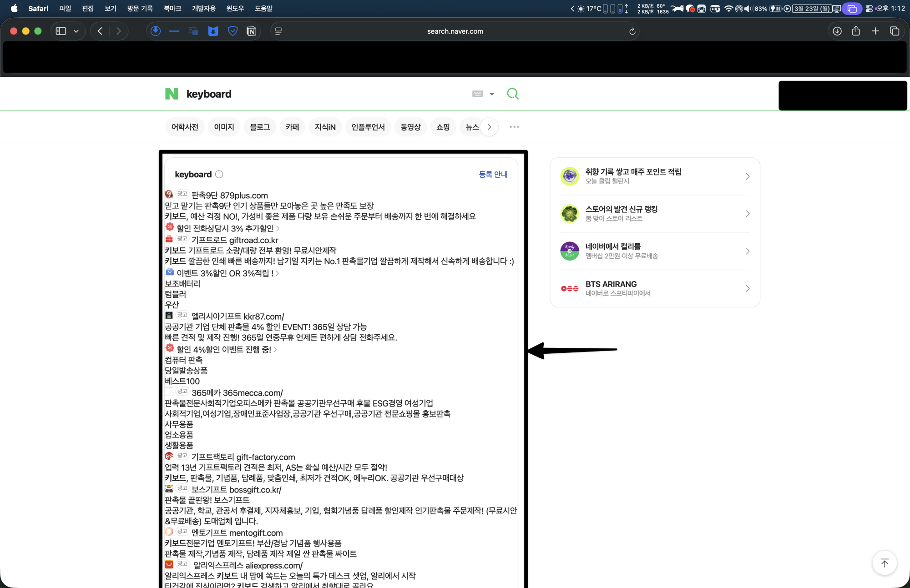Show the tab overview

click(x=895, y=31)
